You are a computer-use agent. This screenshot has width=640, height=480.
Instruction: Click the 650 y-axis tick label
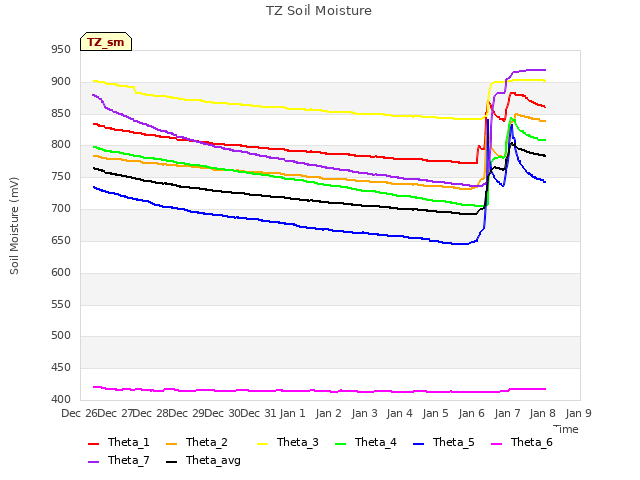pos(61,240)
